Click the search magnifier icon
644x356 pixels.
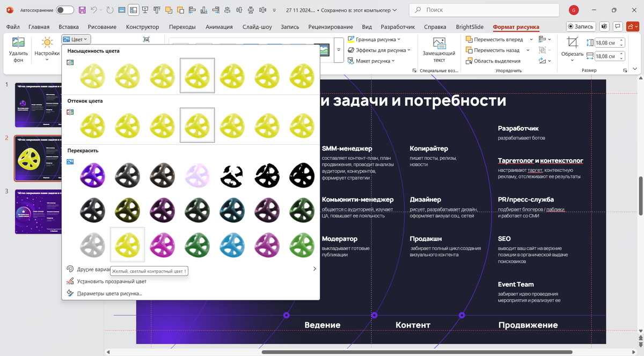coord(418,10)
